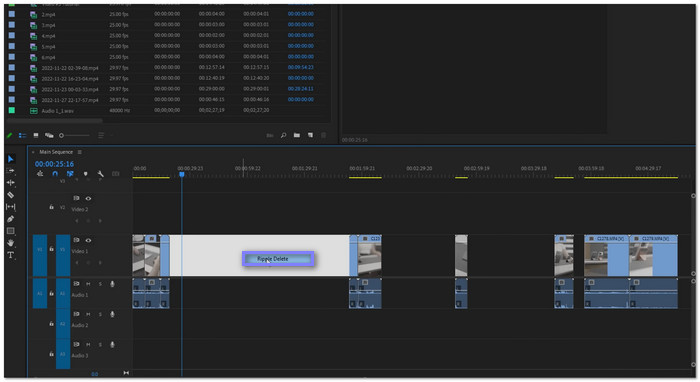Toggle A3 track targeting button
The height and width of the screenshot is (382, 700).
(x=63, y=354)
